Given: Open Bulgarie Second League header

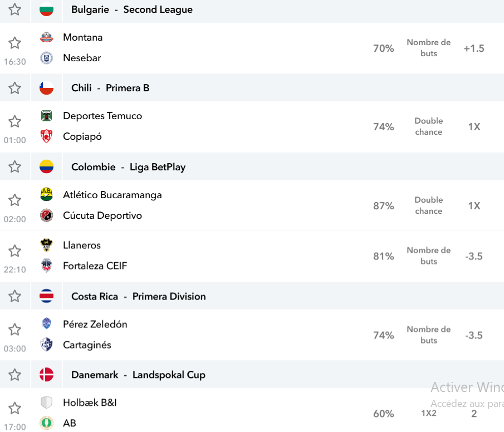Looking at the screenshot, I should (132, 9).
